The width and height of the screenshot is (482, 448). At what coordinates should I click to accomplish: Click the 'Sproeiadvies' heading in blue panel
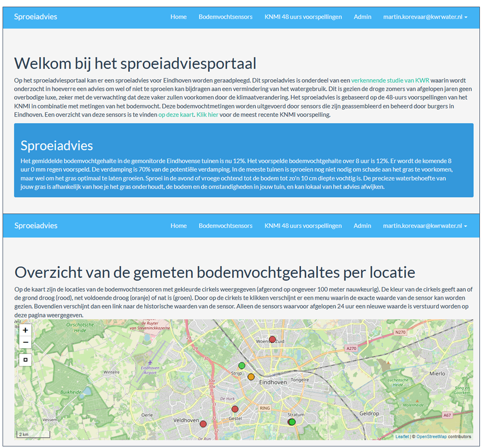(x=57, y=146)
